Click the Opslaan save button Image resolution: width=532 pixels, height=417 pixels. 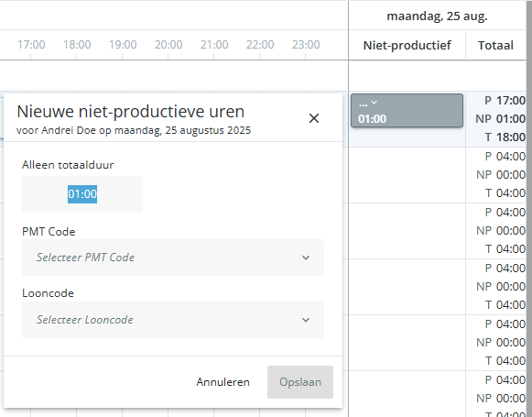[300, 382]
